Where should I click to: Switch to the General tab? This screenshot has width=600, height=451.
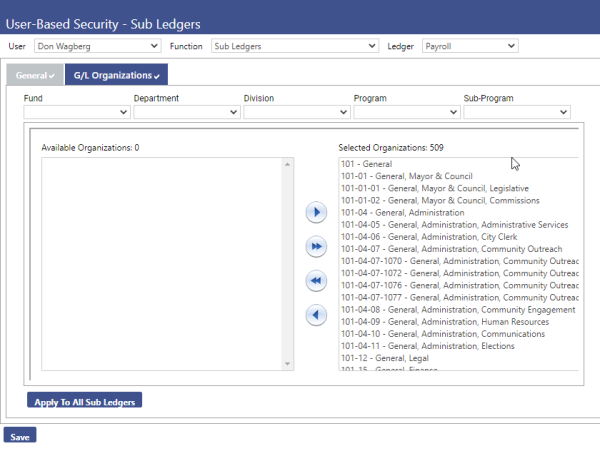(35, 75)
